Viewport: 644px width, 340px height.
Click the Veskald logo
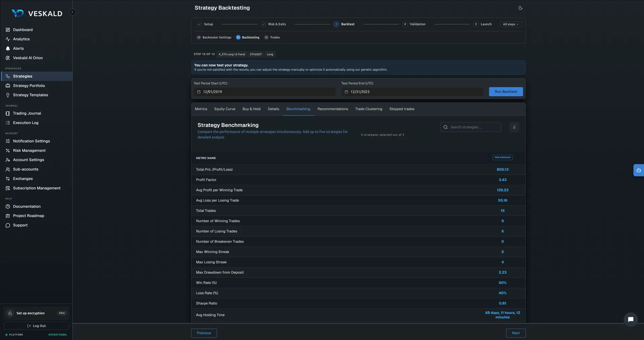coord(37,13)
